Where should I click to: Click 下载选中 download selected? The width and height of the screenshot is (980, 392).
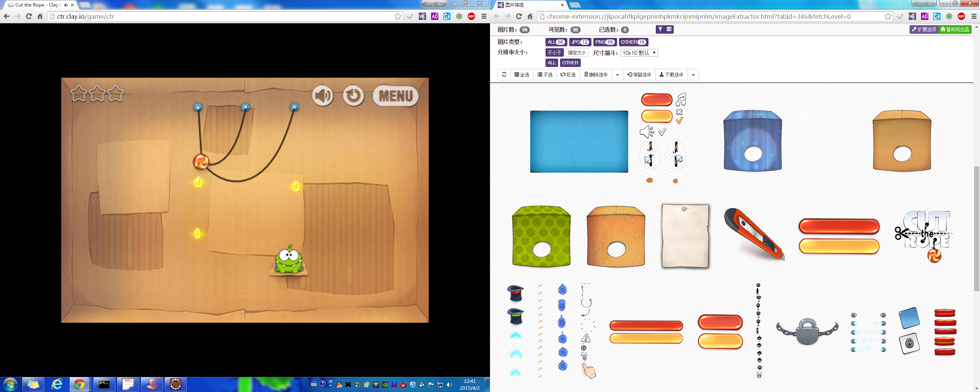pos(671,75)
